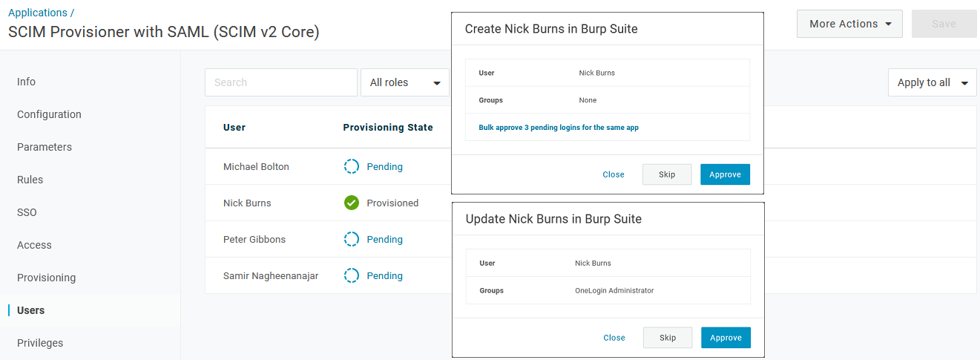The height and width of the screenshot is (360, 980).
Task: Approve updating Nick Burns in Burp Suite
Action: (x=726, y=338)
